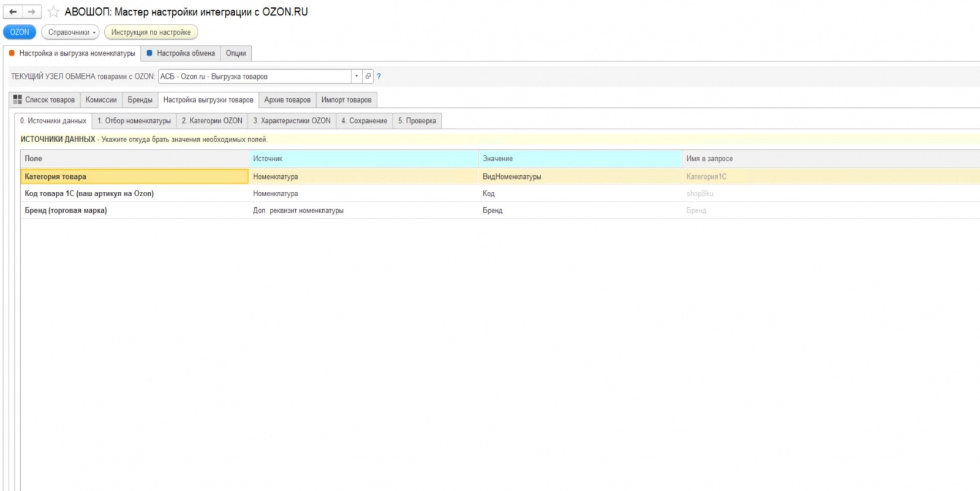The width and height of the screenshot is (980, 491).
Task: Click value cell Бренд
Action: pos(580,211)
